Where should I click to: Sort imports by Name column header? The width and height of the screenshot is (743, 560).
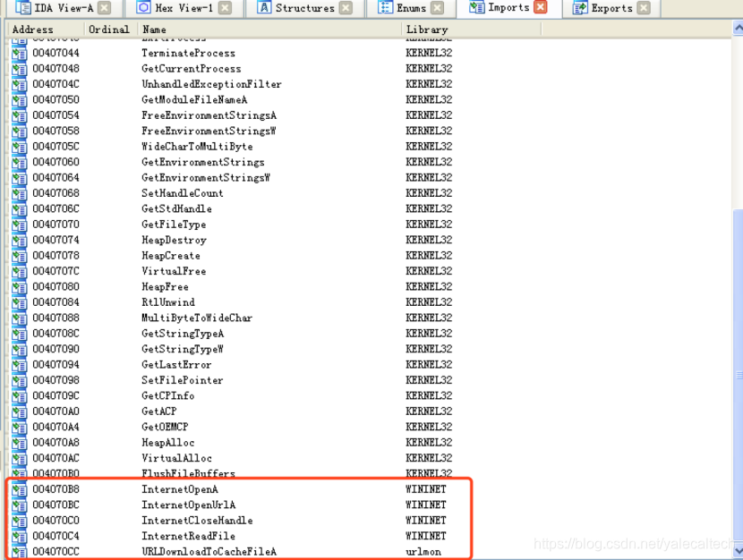click(269, 30)
